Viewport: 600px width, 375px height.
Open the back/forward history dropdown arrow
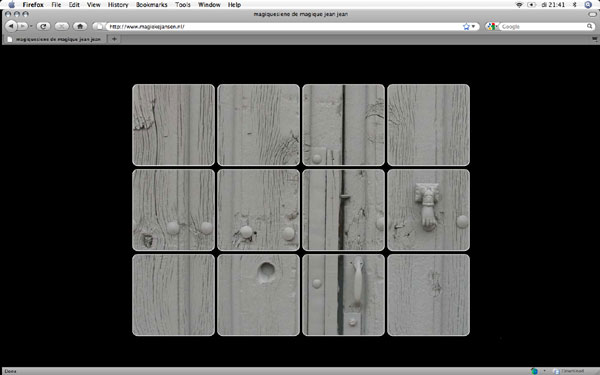pos(31,26)
